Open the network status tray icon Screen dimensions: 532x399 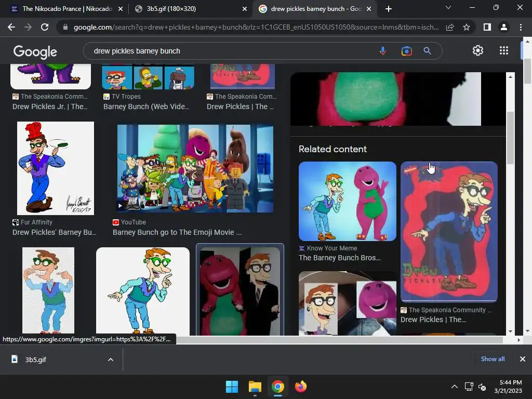point(469,387)
